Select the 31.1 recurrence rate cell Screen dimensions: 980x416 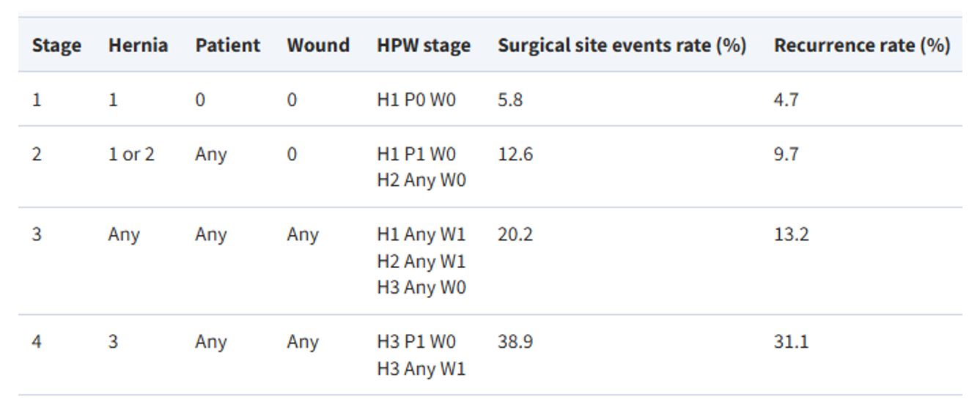[791, 342]
